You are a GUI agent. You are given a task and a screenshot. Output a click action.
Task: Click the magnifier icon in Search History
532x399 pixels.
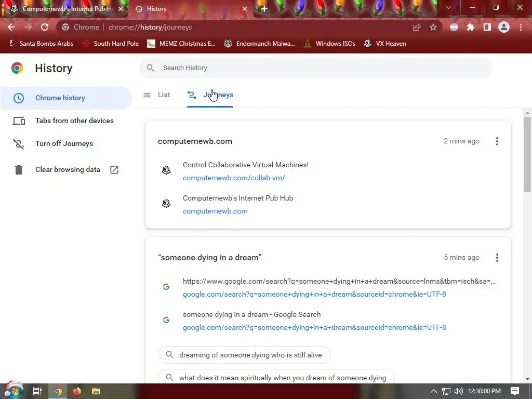(150, 68)
